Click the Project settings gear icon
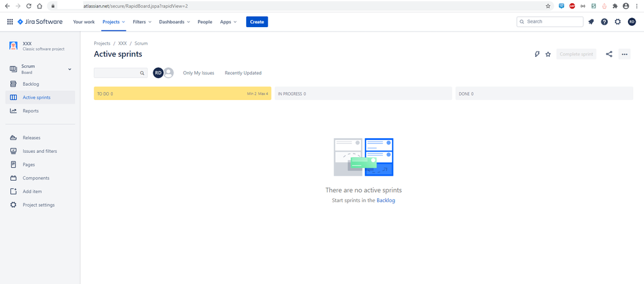The width and height of the screenshot is (644, 284). coord(14,205)
